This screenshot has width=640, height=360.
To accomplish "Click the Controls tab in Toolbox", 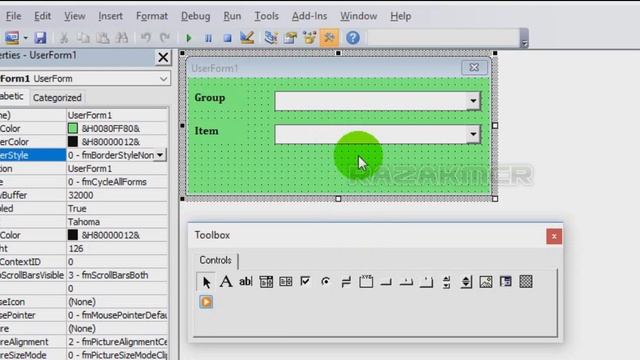I will pyautogui.click(x=215, y=260).
